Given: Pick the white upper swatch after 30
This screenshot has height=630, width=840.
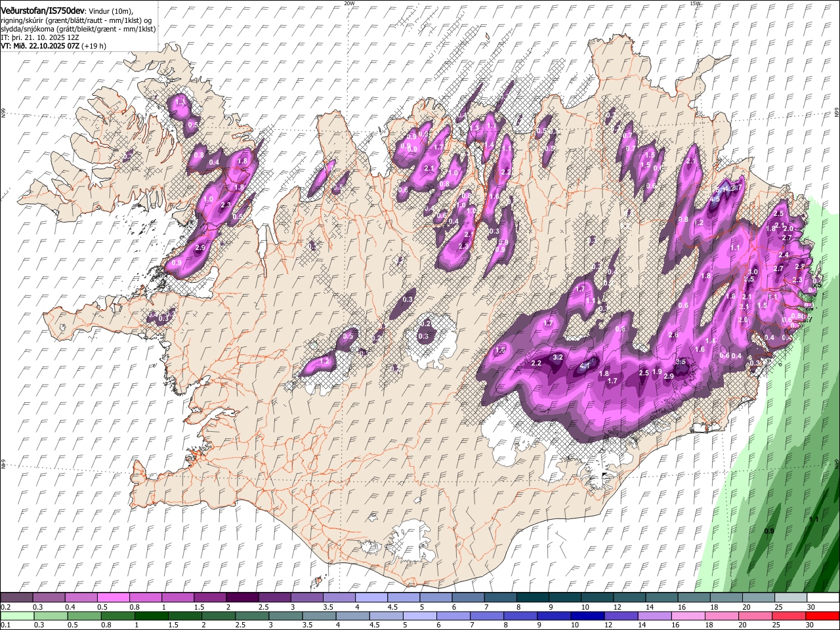Looking at the screenshot, I should 822,598.
